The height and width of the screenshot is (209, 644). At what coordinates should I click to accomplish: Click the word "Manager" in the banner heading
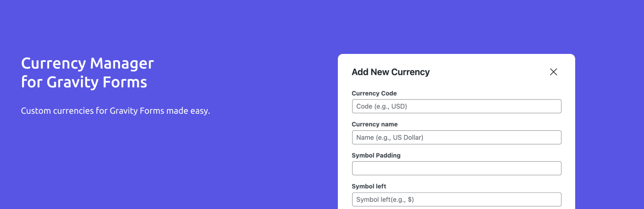(122, 64)
